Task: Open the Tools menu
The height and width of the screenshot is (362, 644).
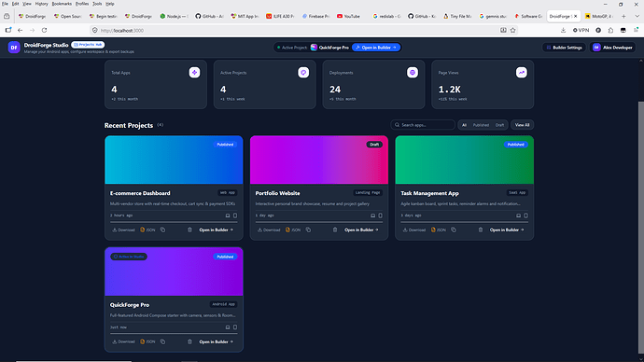Action: [x=97, y=4]
